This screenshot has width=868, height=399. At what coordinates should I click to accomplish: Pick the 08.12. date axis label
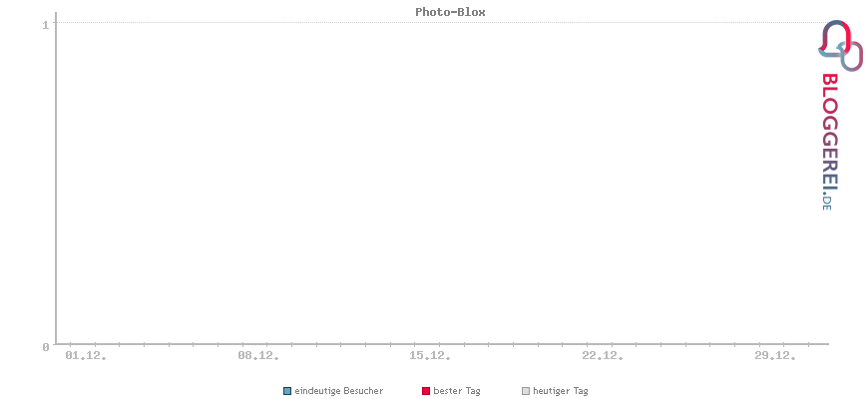tap(258, 355)
